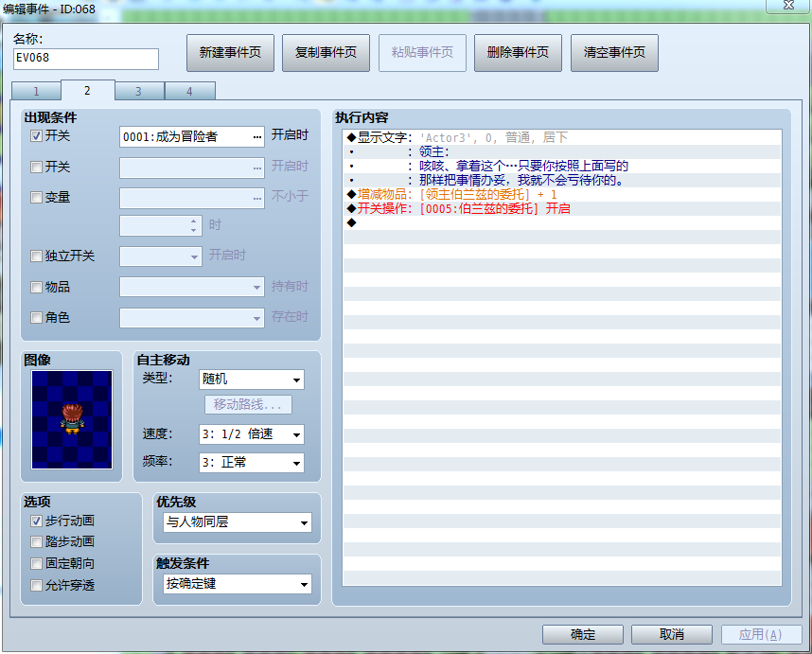Image resolution: width=812 pixels, height=654 pixels.
Task: Enable the 允许穿透 option
Action: coord(36,585)
